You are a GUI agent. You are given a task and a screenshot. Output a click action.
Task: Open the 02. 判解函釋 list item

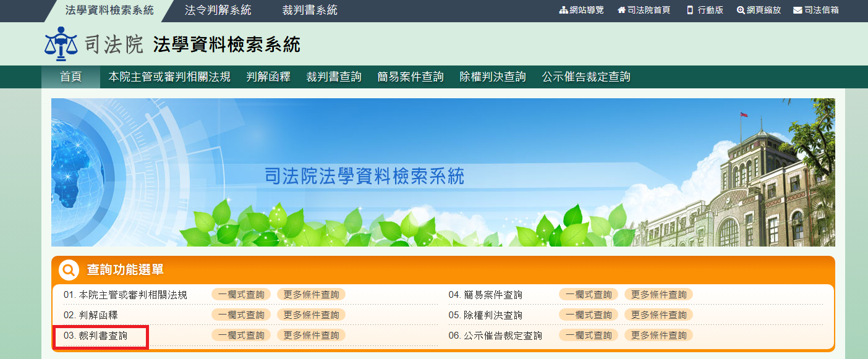coord(87,315)
